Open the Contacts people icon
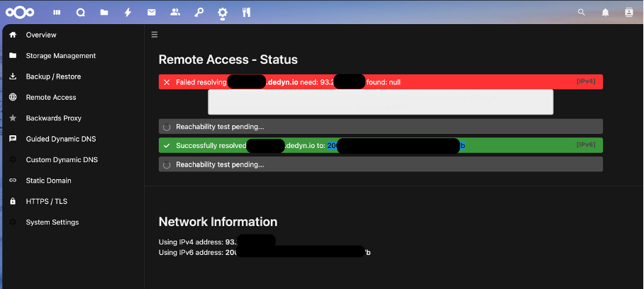 coord(175,12)
